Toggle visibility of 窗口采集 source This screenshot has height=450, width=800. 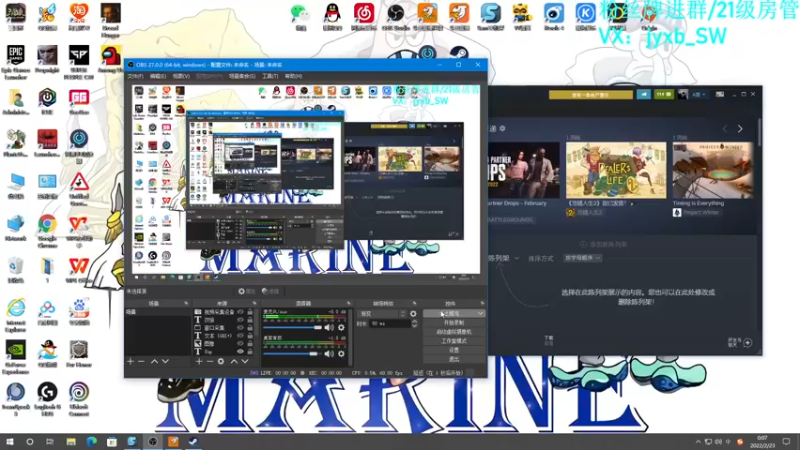pyautogui.click(x=240, y=328)
